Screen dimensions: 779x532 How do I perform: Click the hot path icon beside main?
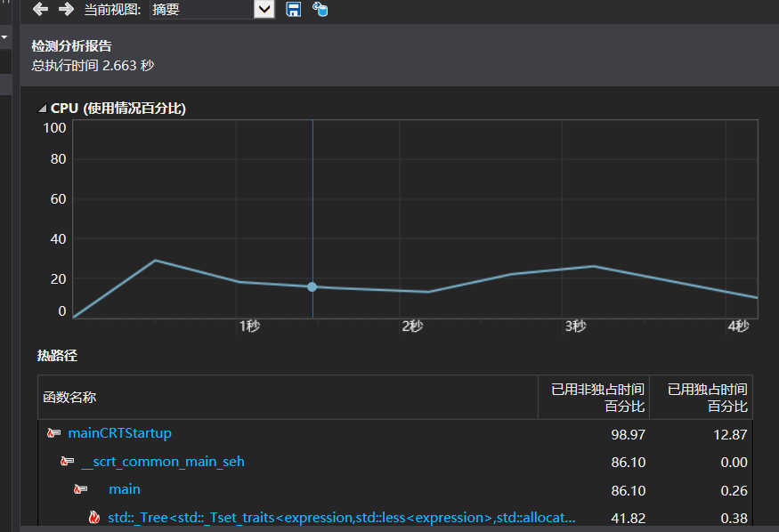(x=80, y=489)
